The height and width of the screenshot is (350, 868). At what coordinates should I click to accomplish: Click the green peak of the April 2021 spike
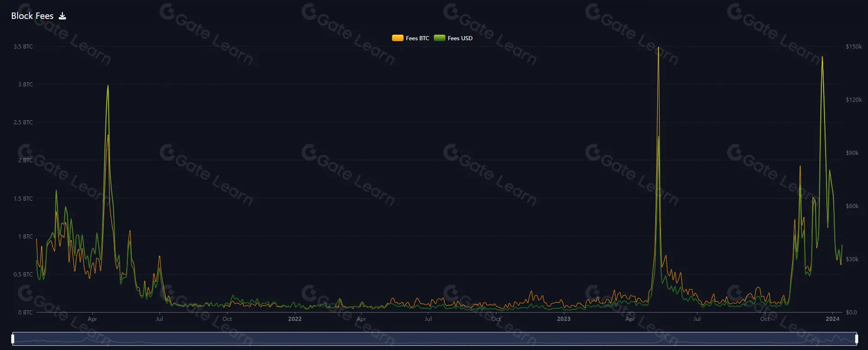click(108, 86)
